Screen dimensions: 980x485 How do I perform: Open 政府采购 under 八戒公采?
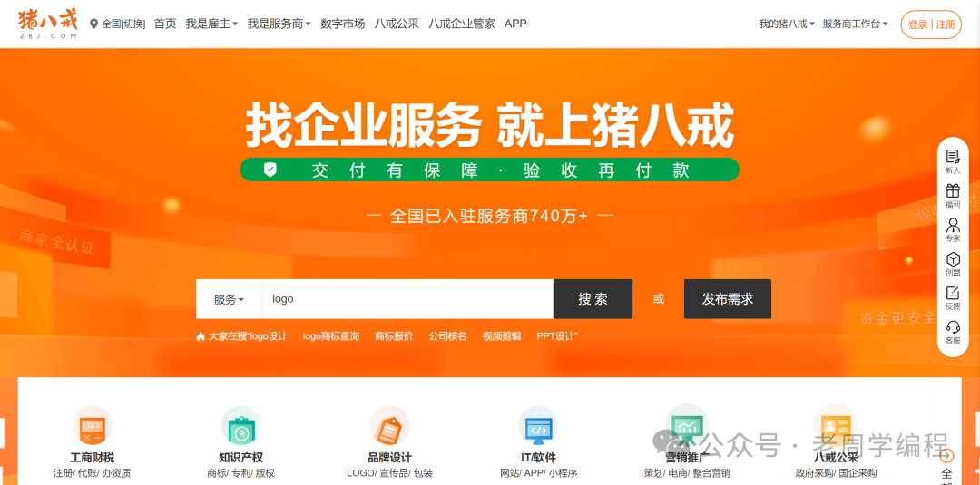[x=814, y=473]
